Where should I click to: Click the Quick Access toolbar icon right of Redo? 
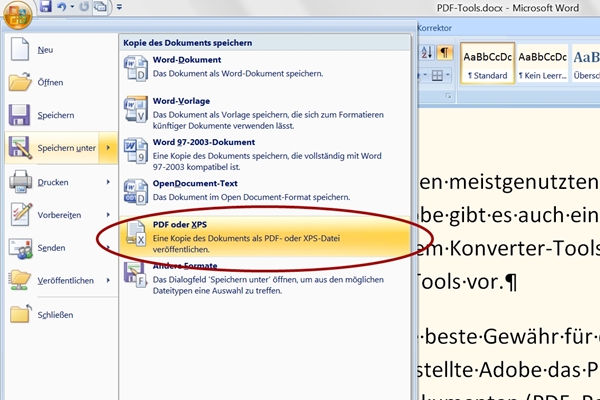pyautogui.click(x=100, y=7)
